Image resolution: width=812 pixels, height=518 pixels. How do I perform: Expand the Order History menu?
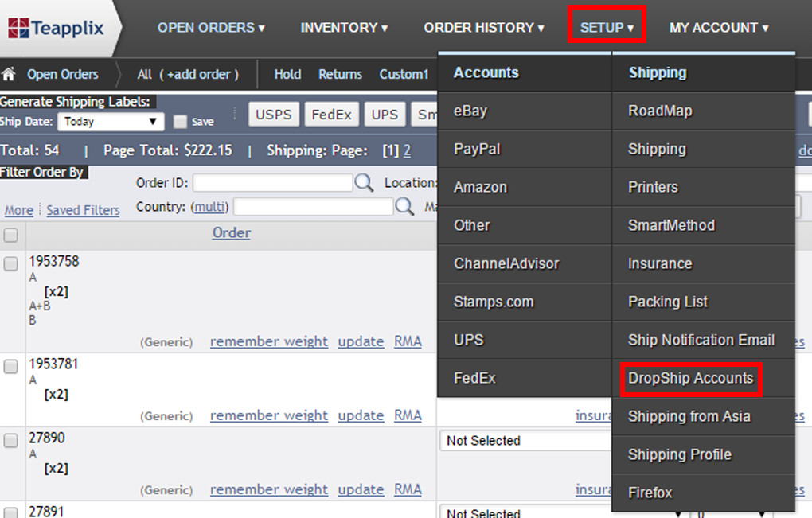click(484, 28)
